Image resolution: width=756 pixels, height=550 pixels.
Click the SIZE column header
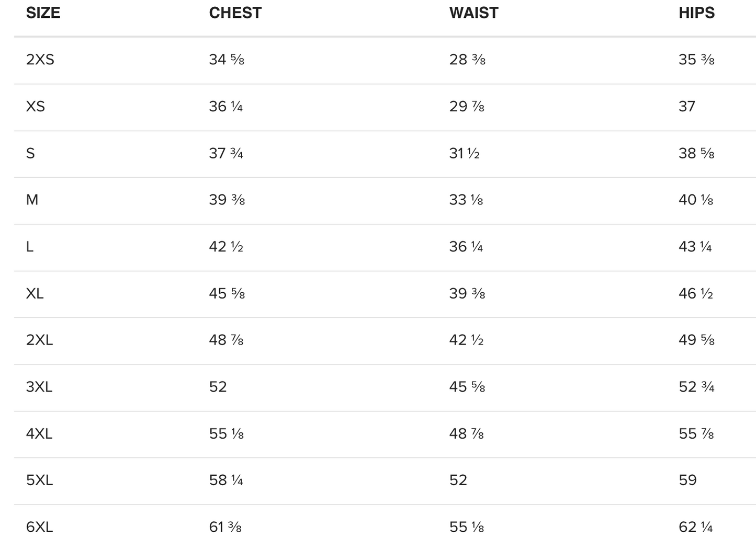click(x=43, y=13)
